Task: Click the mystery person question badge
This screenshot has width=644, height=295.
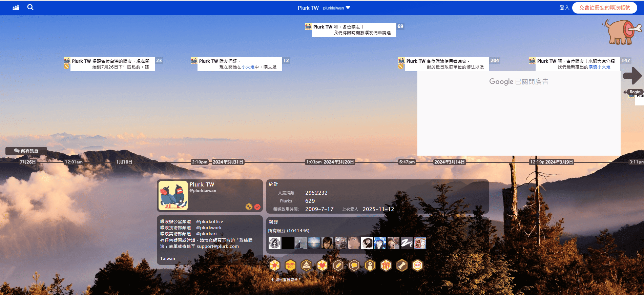Action: point(370,265)
